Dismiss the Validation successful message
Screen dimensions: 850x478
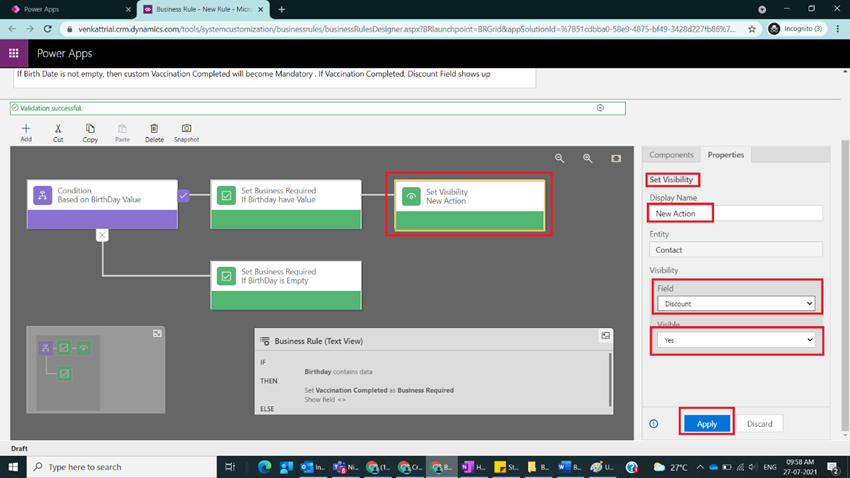600,108
